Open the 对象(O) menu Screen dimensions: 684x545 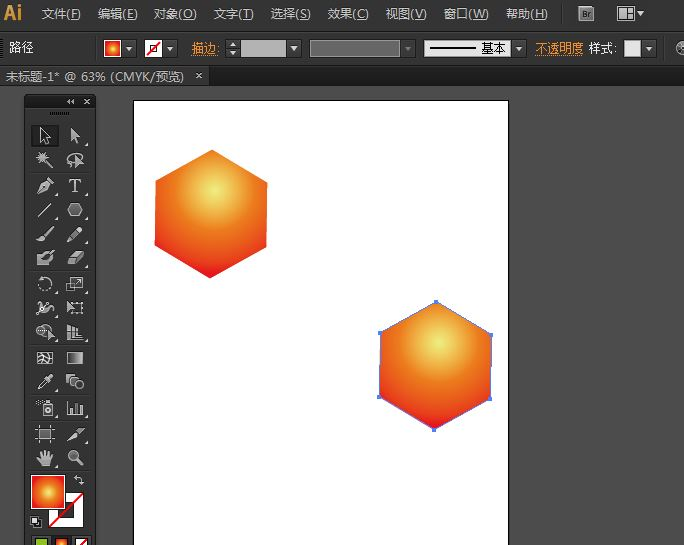(175, 14)
